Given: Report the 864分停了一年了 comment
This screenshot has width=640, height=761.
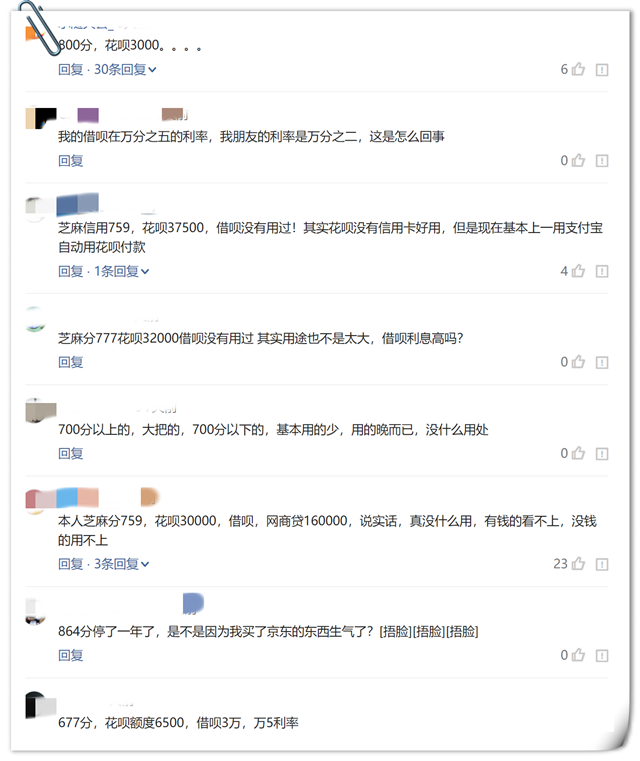Looking at the screenshot, I should pos(602,656).
